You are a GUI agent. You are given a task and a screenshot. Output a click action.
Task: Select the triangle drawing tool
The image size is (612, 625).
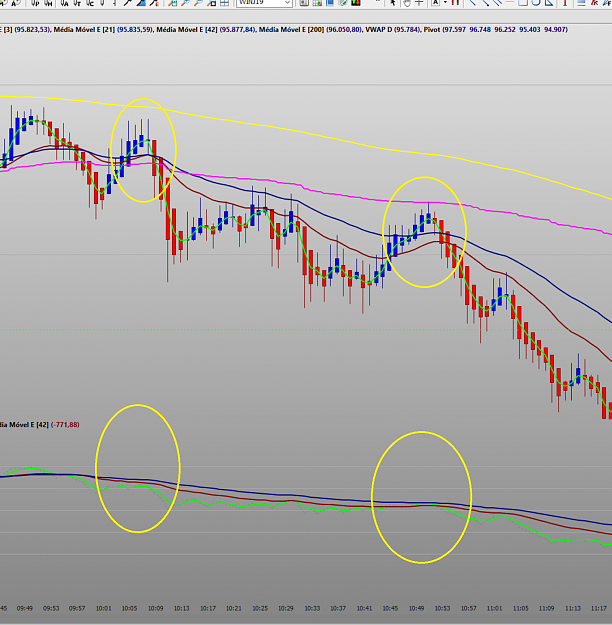(x=549, y=2)
